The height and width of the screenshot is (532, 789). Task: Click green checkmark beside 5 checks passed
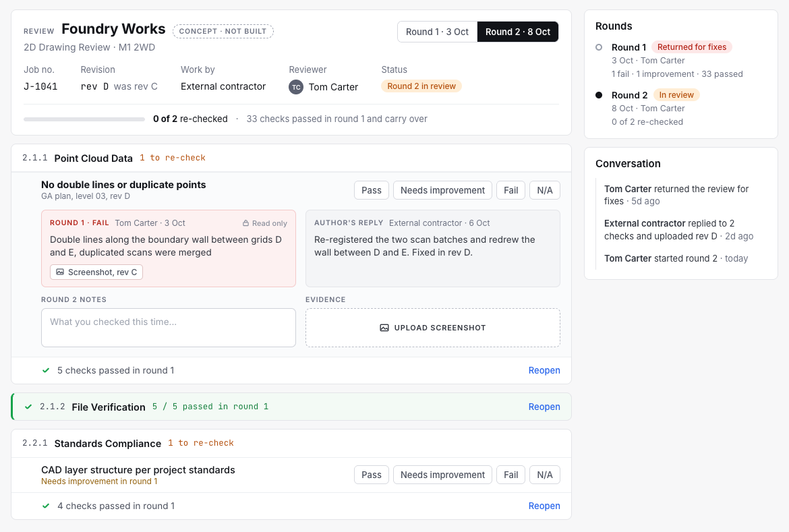[46, 370]
